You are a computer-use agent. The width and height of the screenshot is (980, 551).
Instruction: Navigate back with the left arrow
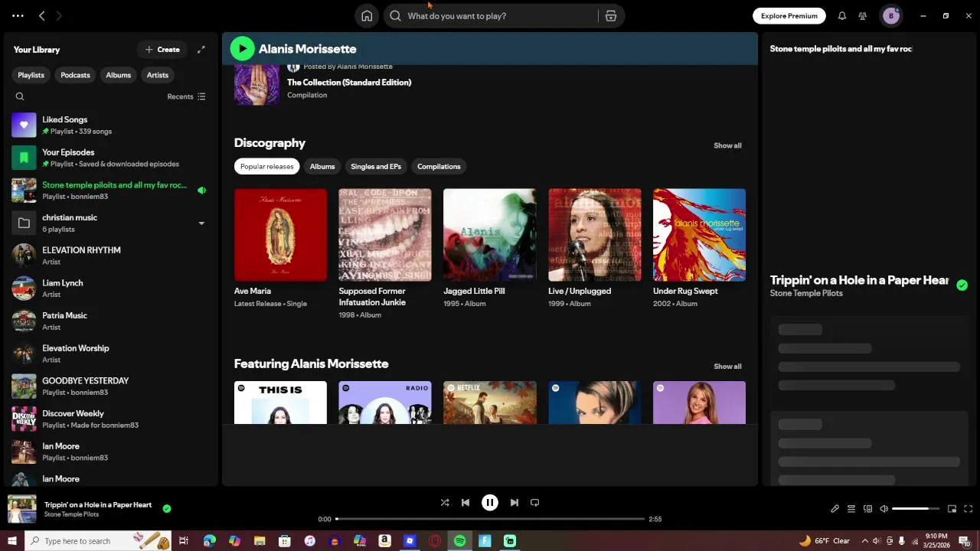coord(42,16)
